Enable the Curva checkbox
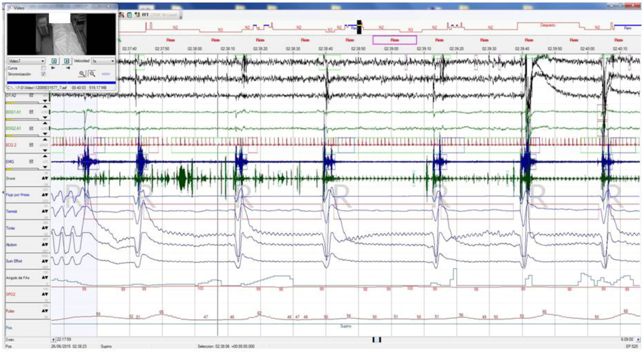 point(43,68)
